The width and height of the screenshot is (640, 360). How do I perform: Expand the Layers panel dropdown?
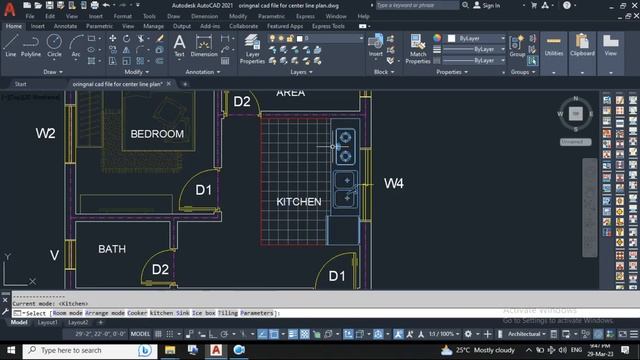coord(302,72)
